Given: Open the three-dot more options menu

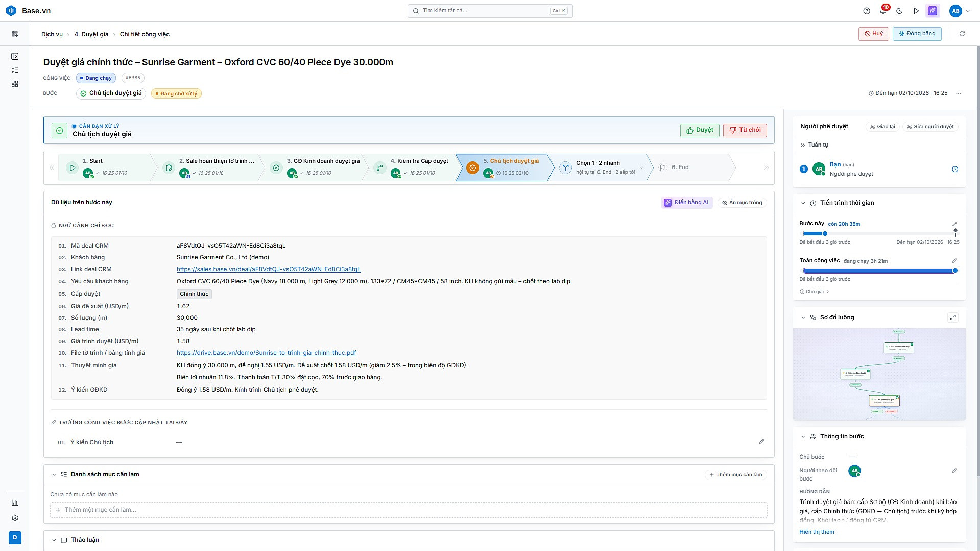Looking at the screenshot, I should click(x=959, y=93).
